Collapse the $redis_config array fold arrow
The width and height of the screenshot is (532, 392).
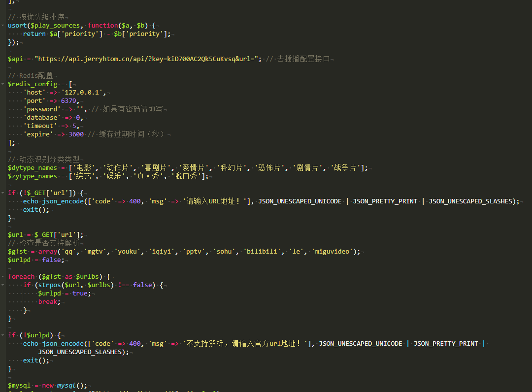coord(3,84)
